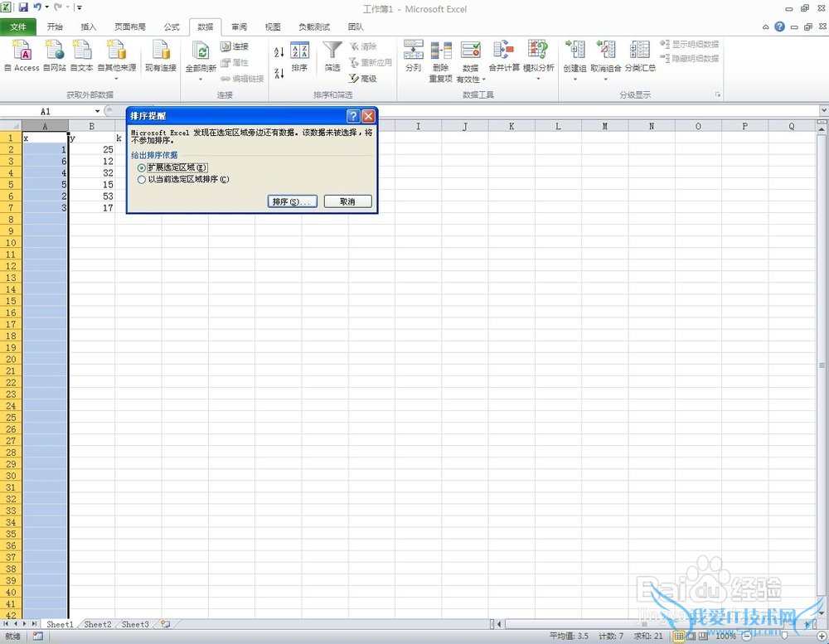Customize Quick Access Toolbar dropdown
Viewport: 829px width, 644px height.
(80, 7)
